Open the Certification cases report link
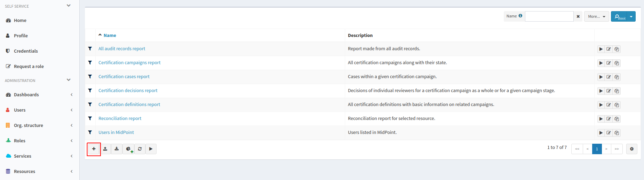 click(124, 76)
